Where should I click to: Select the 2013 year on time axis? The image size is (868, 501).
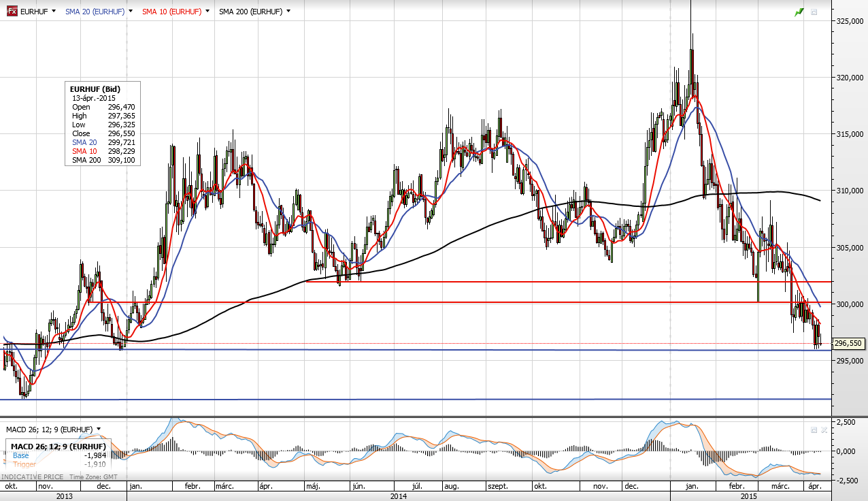click(x=65, y=496)
